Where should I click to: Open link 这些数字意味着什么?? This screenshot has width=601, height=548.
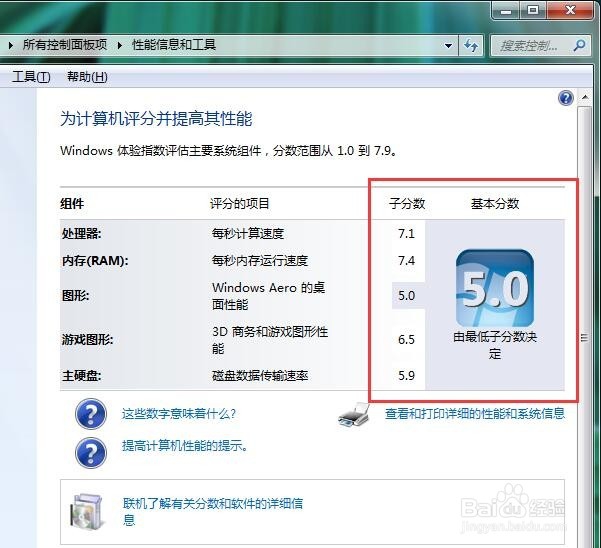tap(179, 414)
